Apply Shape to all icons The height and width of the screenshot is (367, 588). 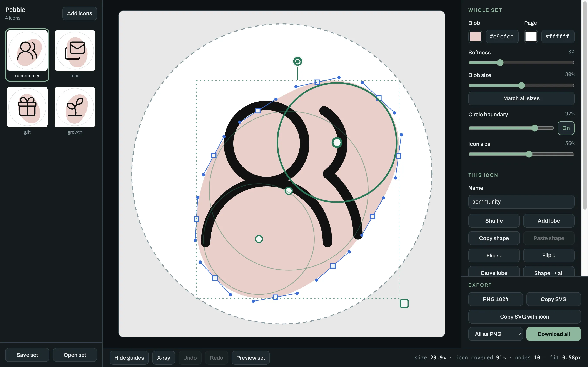(549, 272)
